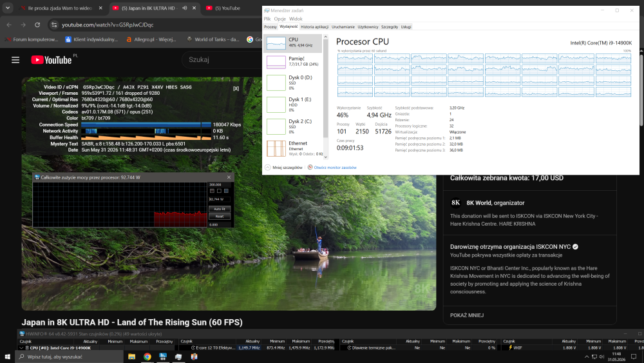Open File Explorer from the taskbar

coord(131,357)
